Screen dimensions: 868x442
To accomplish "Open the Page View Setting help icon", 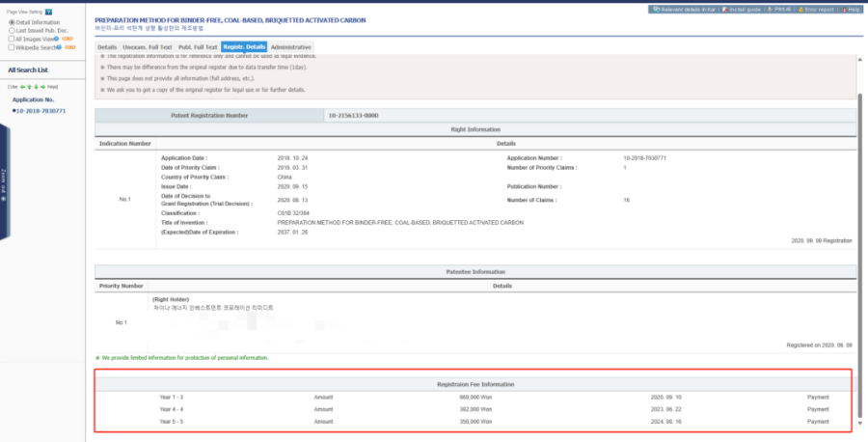I will click(49, 12).
